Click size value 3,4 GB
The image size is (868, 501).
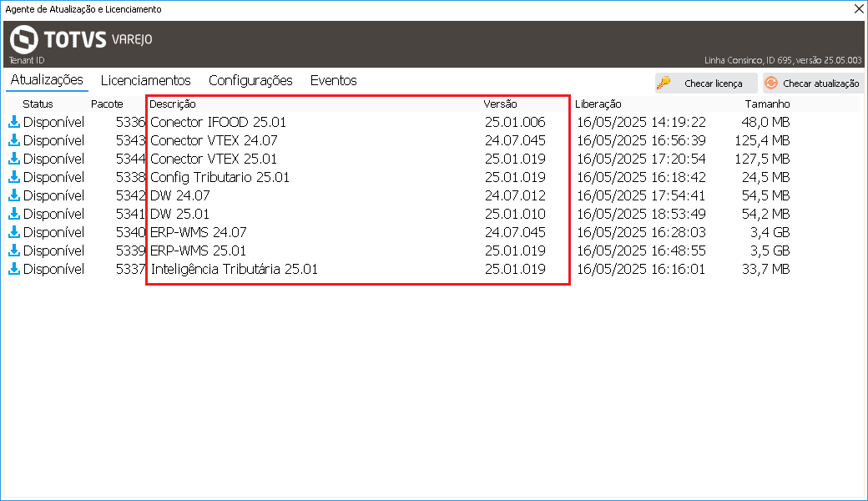click(x=770, y=231)
